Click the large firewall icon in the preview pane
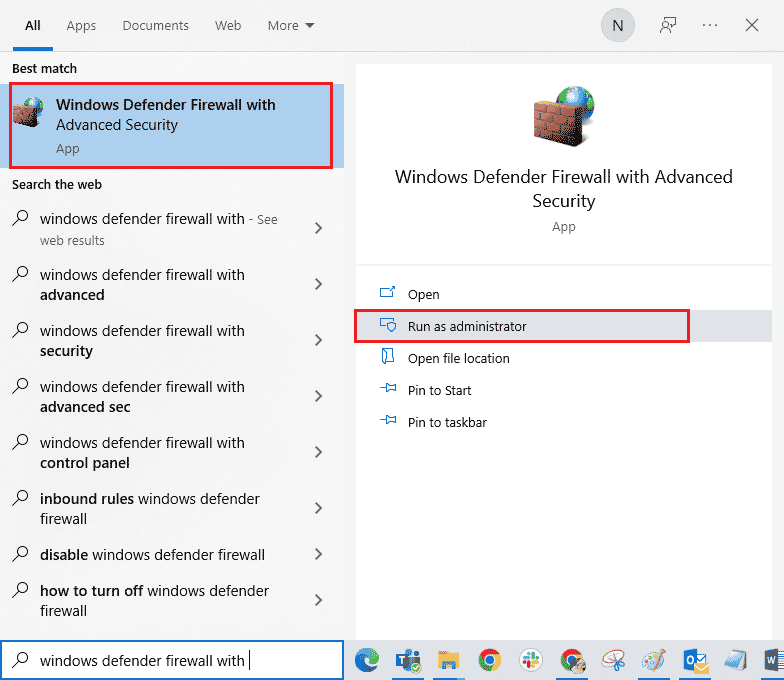The image size is (784, 680). pyautogui.click(x=564, y=116)
